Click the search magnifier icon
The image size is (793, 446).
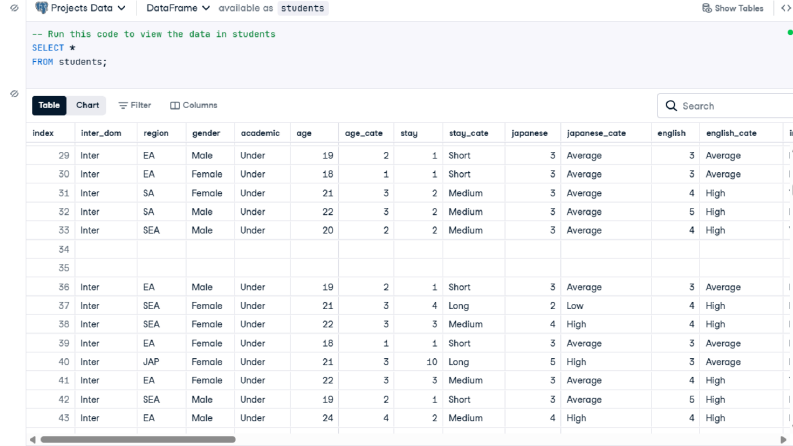click(671, 105)
